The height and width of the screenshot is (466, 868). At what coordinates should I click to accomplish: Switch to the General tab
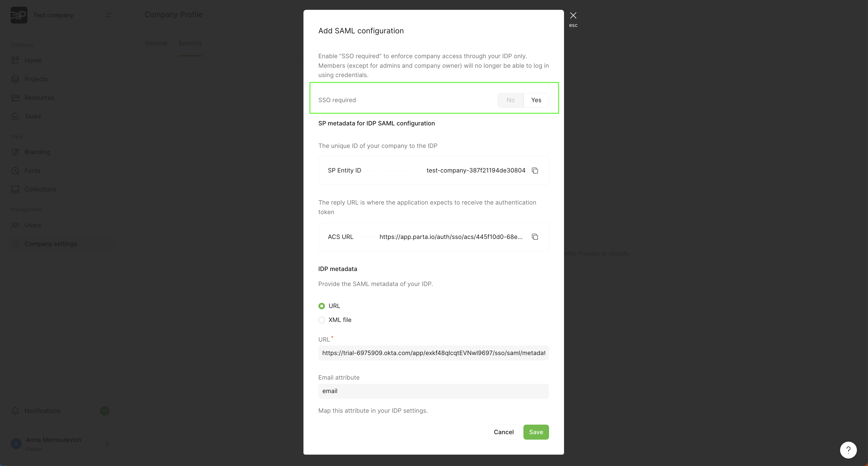point(156,43)
